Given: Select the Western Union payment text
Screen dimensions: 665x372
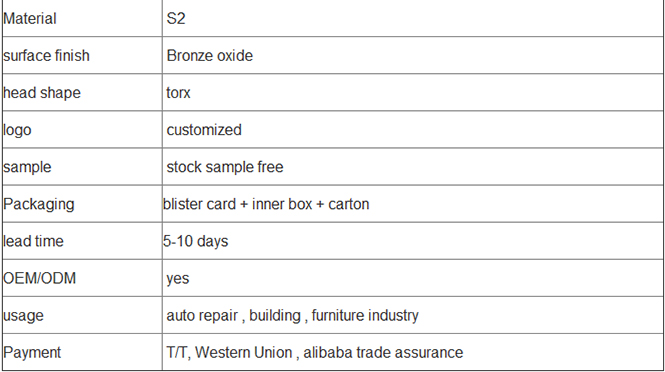Looking at the screenshot, I should point(243,352).
